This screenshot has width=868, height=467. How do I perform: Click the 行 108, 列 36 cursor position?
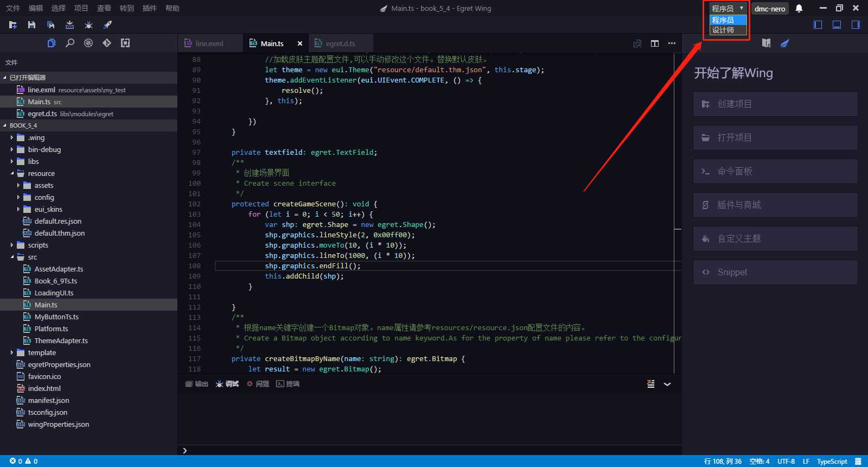tap(723, 461)
